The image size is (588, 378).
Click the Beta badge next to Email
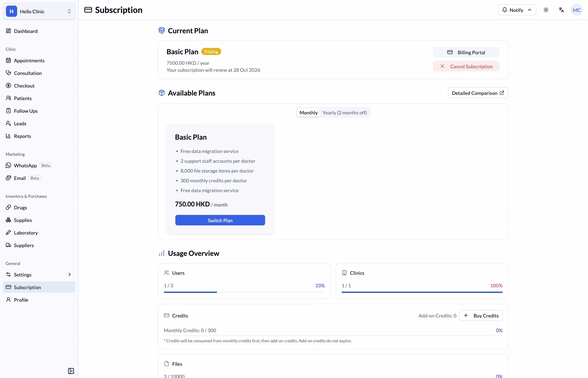click(35, 178)
